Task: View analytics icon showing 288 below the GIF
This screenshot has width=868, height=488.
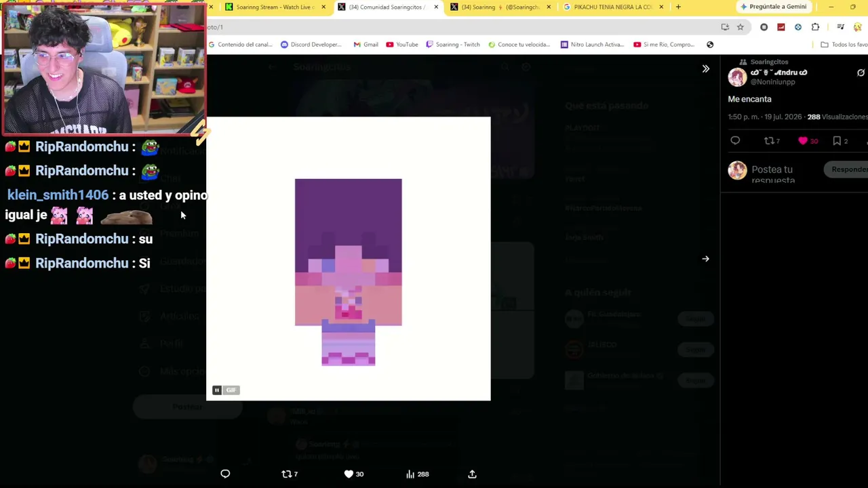Action: (417, 474)
